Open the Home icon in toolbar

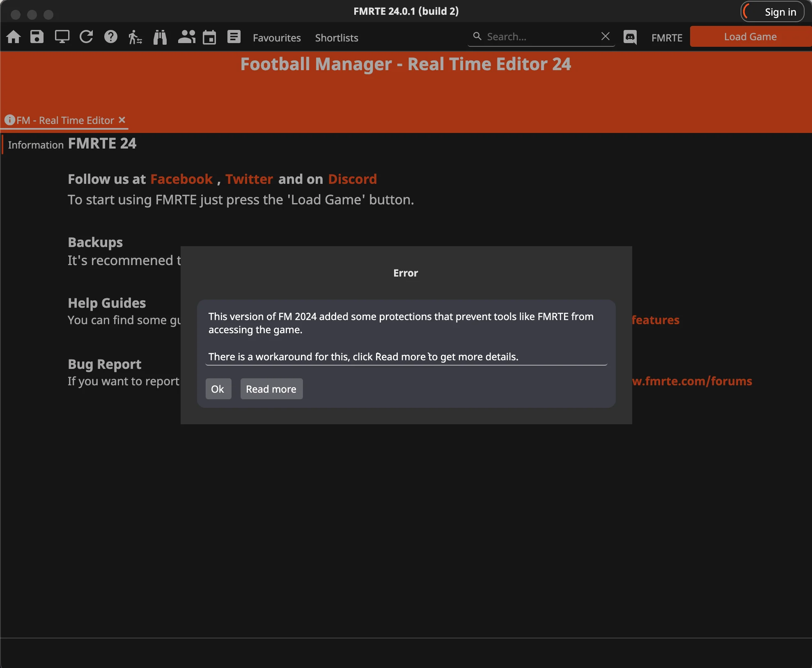point(14,37)
